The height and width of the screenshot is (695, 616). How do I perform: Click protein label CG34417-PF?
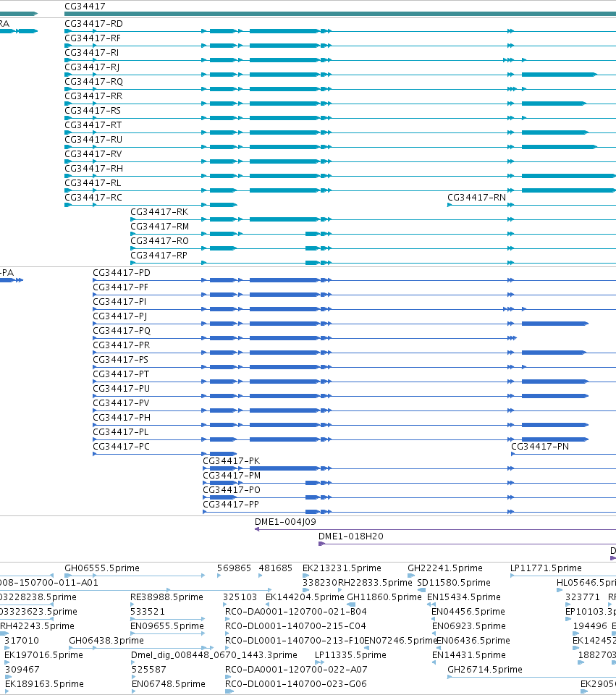[x=121, y=287]
